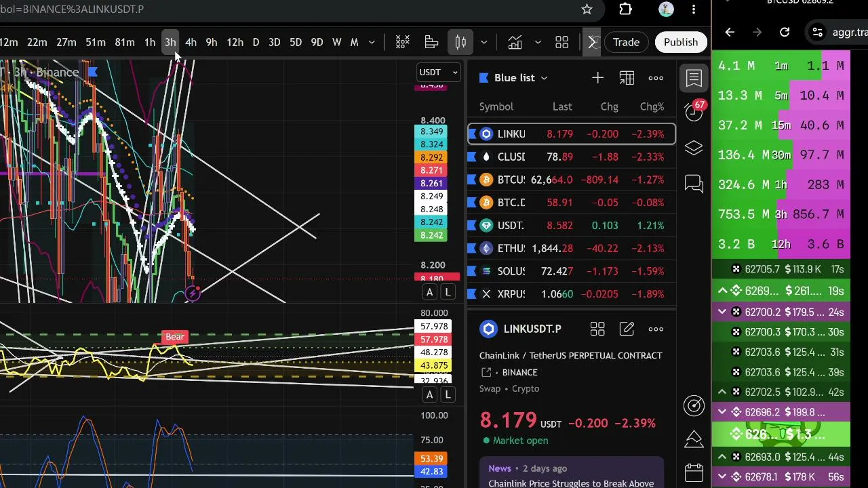Add a symbol with the plus icon

[x=597, y=78]
